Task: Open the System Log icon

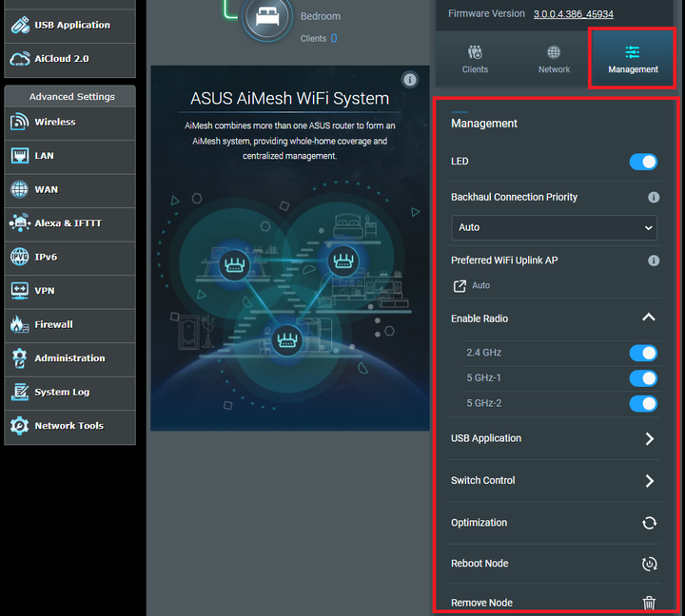Action: [x=19, y=392]
